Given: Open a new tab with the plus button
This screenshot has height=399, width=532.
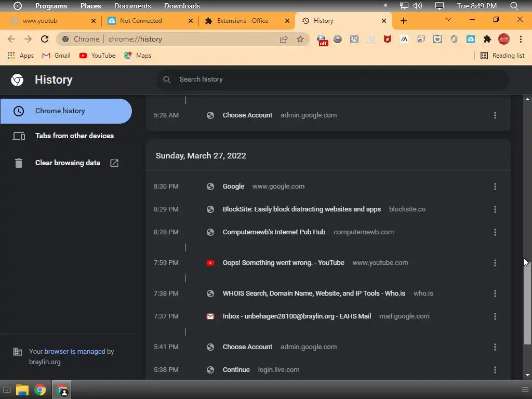Looking at the screenshot, I should tap(403, 21).
